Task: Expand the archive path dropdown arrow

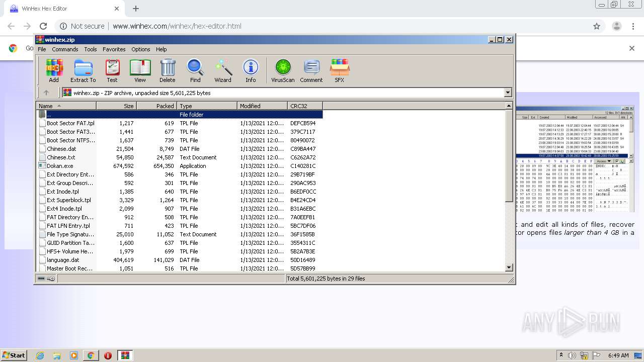Action: (x=508, y=93)
